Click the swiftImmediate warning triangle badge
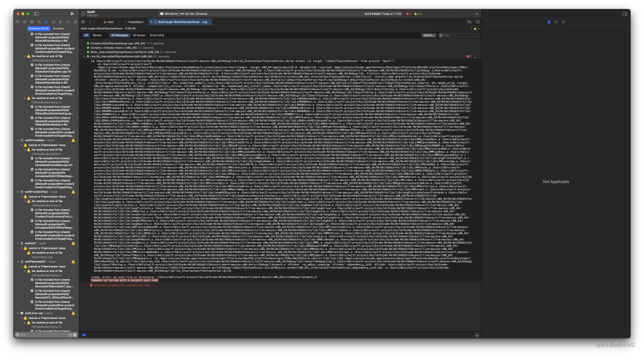Screen dimensions: 644x356 coord(73,140)
